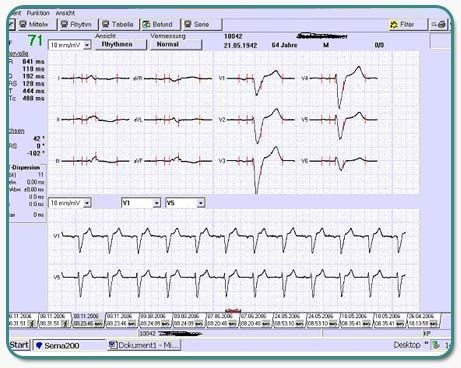Click the Start button on the taskbar
This screenshot has height=368, width=461.
(x=19, y=345)
